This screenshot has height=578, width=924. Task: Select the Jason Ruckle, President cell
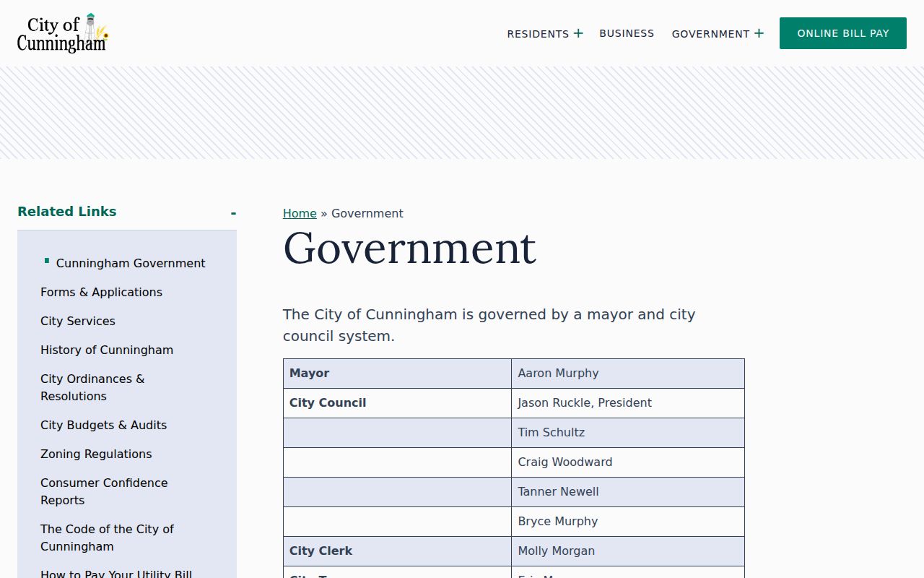pyautogui.click(x=628, y=403)
